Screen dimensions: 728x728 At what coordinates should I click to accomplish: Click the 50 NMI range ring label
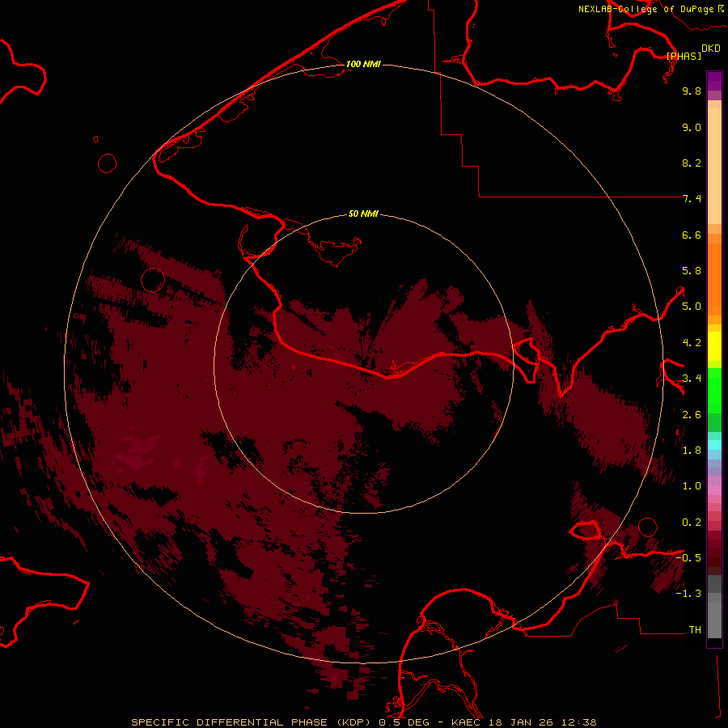click(x=363, y=214)
